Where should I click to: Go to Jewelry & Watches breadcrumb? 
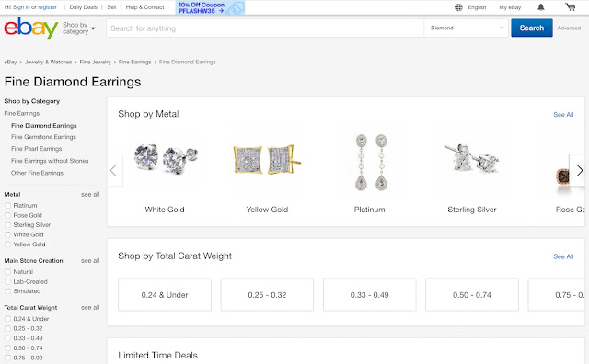coord(48,62)
